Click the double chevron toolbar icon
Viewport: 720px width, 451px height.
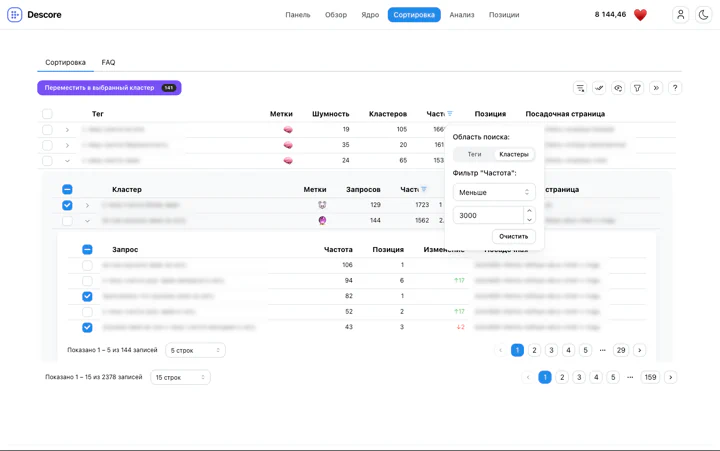[656, 88]
